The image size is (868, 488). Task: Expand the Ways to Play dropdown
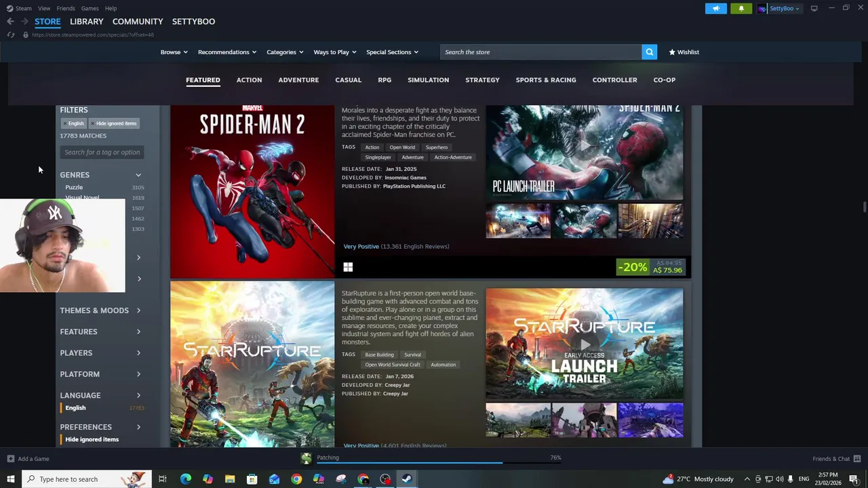tap(335, 52)
